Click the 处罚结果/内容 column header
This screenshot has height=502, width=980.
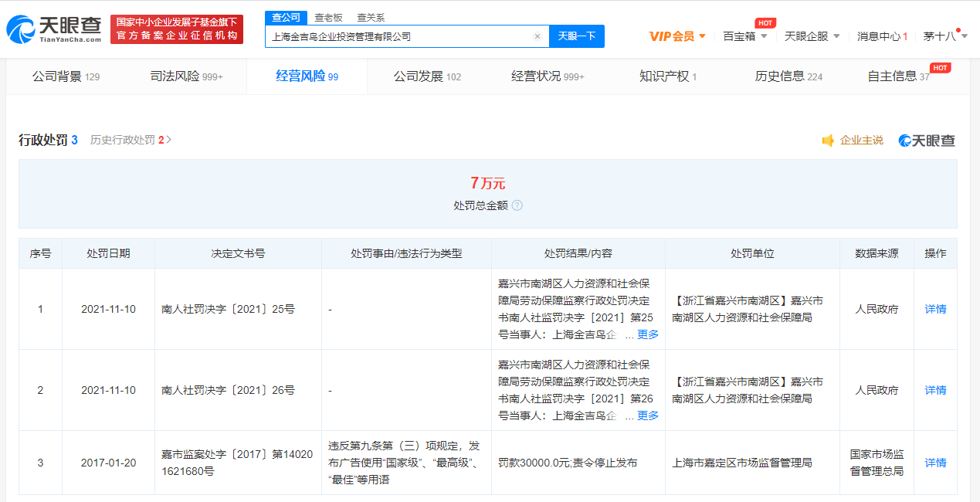[578, 253]
